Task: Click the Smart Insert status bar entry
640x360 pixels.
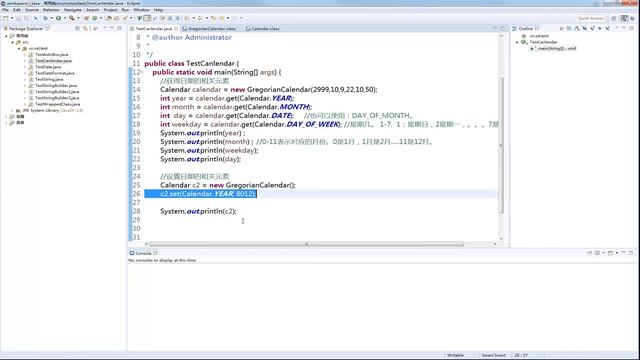Action: [x=493, y=355]
